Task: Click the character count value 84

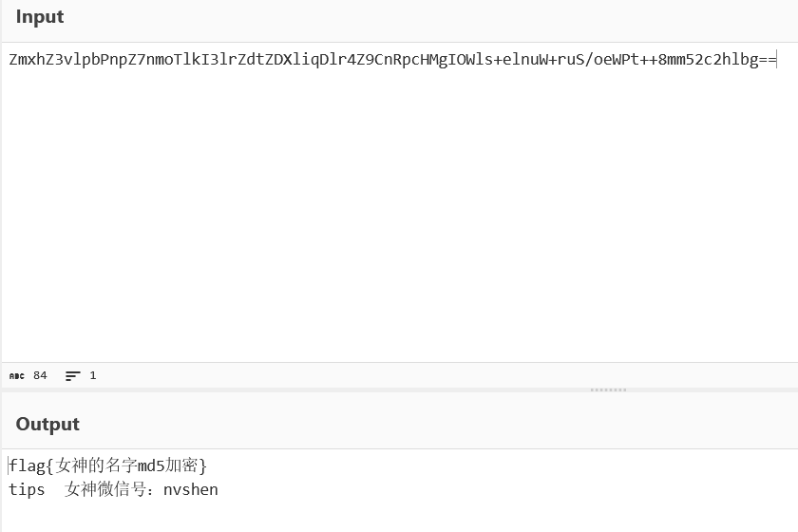Action: [x=40, y=376]
